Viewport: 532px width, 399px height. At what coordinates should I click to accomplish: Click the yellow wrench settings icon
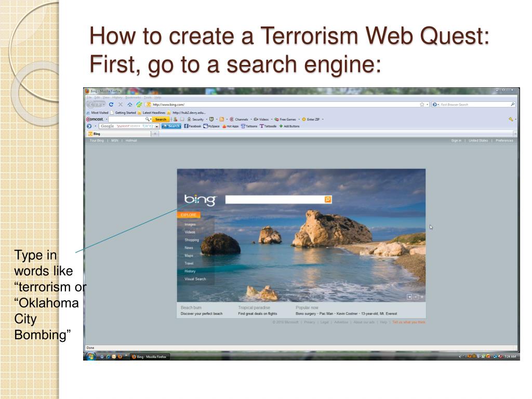(511, 119)
